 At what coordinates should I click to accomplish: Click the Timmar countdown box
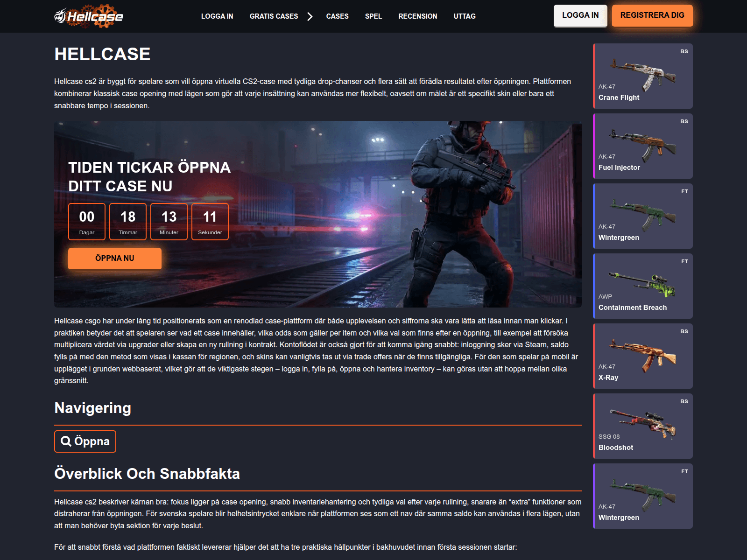coord(128,222)
